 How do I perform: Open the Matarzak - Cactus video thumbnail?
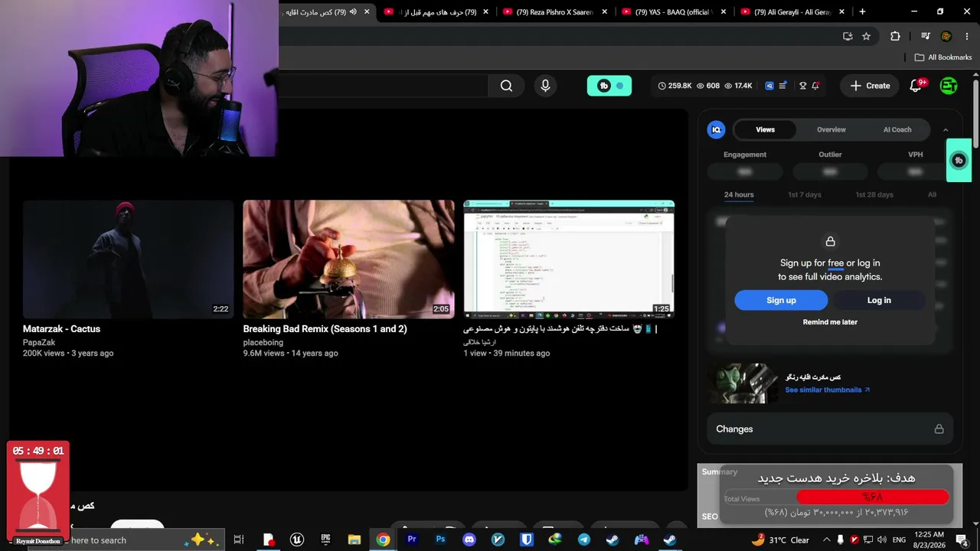point(128,259)
